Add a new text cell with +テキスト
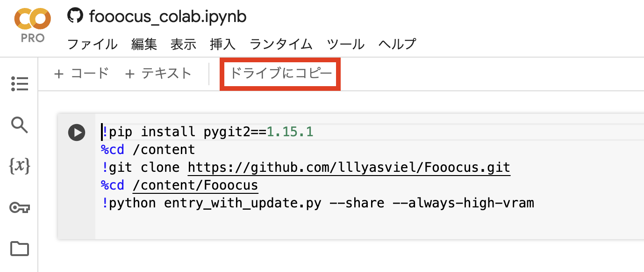 (x=159, y=74)
